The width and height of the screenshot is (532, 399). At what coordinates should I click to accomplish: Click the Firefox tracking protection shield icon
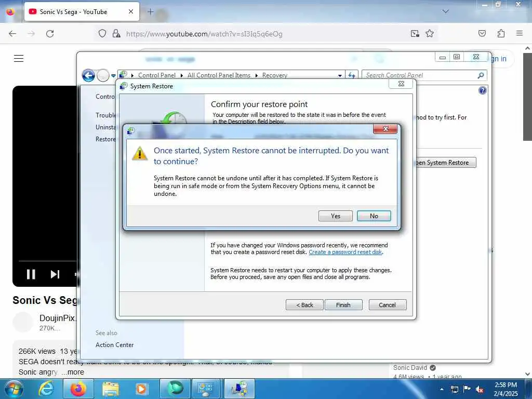[x=102, y=34]
